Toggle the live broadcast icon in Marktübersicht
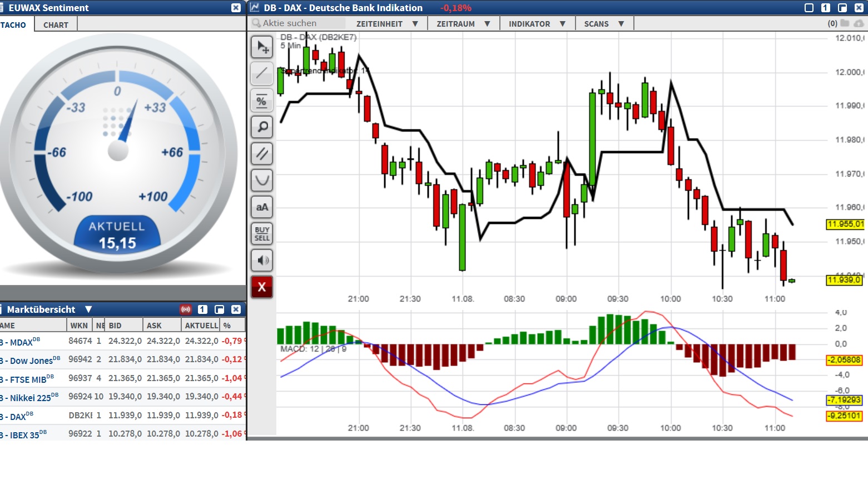Viewport: 868px width, 480px height. 185,309
